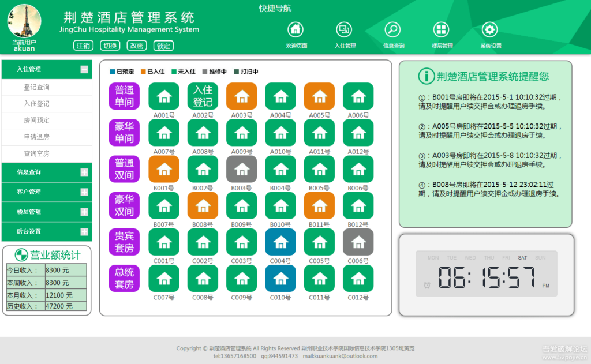The image size is (591, 364).
Task: Click the 已预定 color swatch
Action: pos(113,72)
